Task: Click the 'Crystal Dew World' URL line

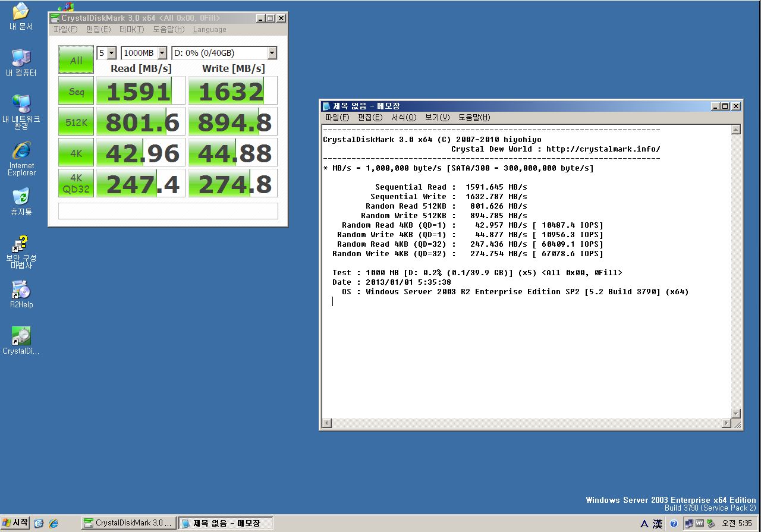Action: pyautogui.click(x=556, y=149)
